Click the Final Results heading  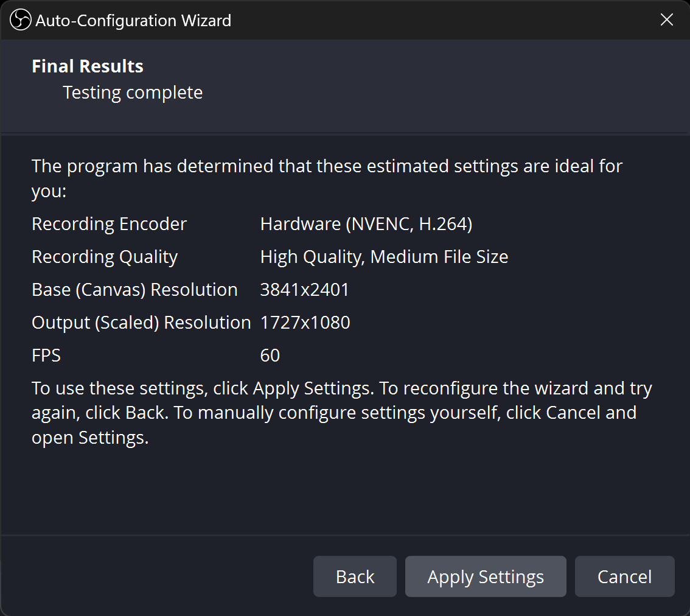coord(88,66)
